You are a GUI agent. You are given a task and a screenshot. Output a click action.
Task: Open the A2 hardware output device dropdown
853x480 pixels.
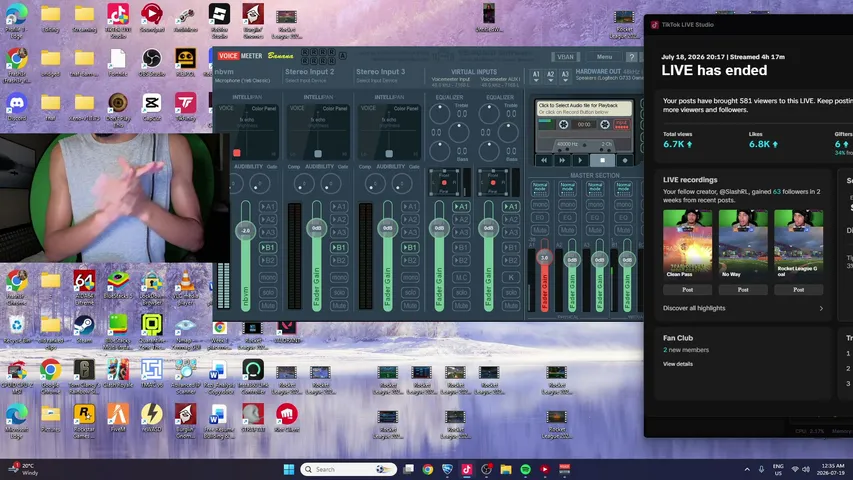click(551, 76)
